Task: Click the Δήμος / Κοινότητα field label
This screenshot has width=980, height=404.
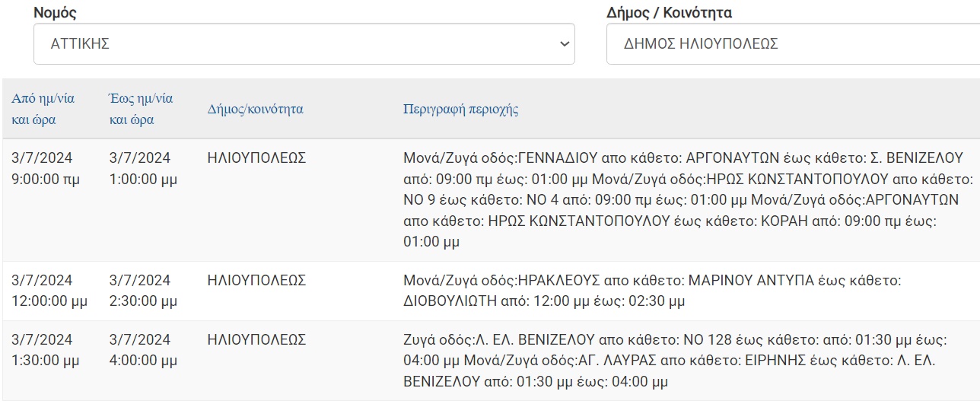Action: pos(669,13)
